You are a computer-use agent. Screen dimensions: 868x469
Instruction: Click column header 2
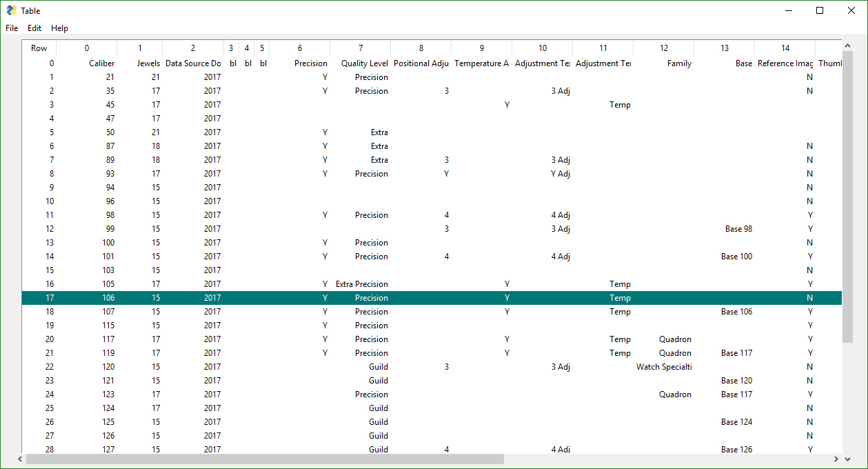(193, 48)
